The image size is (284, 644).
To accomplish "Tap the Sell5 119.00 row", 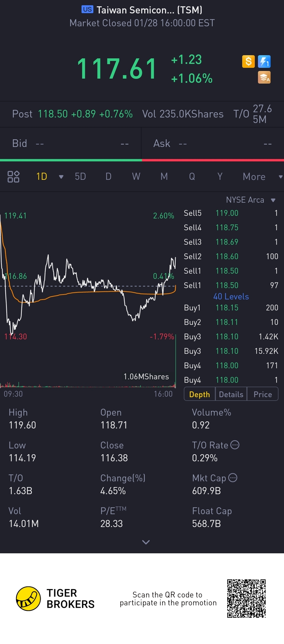I will 231,213.
